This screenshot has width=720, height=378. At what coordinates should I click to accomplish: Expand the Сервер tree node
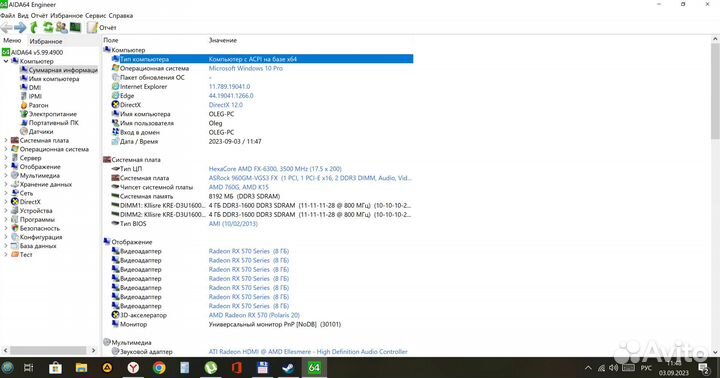tap(6, 158)
